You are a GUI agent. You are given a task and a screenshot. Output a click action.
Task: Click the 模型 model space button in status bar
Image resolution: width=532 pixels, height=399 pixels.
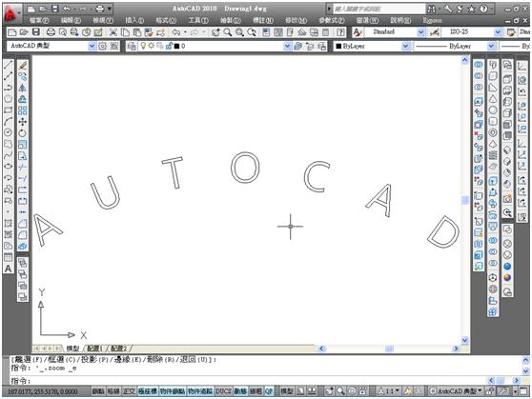coord(287,391)
